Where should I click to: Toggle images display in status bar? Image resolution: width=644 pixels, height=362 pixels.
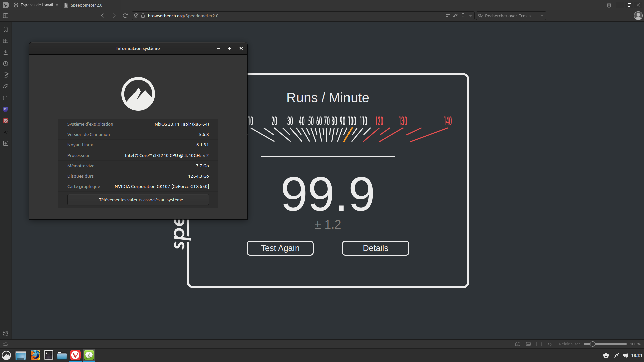click(x=528, y=344)
